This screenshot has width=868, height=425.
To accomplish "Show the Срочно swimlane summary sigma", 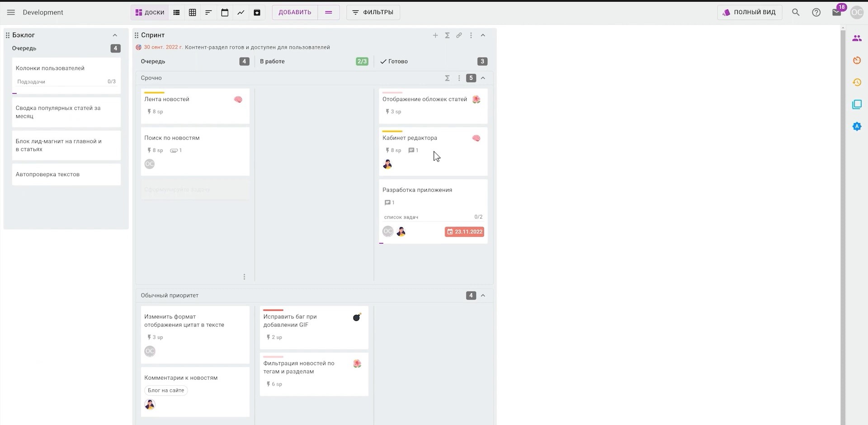I will click(447, 78).
